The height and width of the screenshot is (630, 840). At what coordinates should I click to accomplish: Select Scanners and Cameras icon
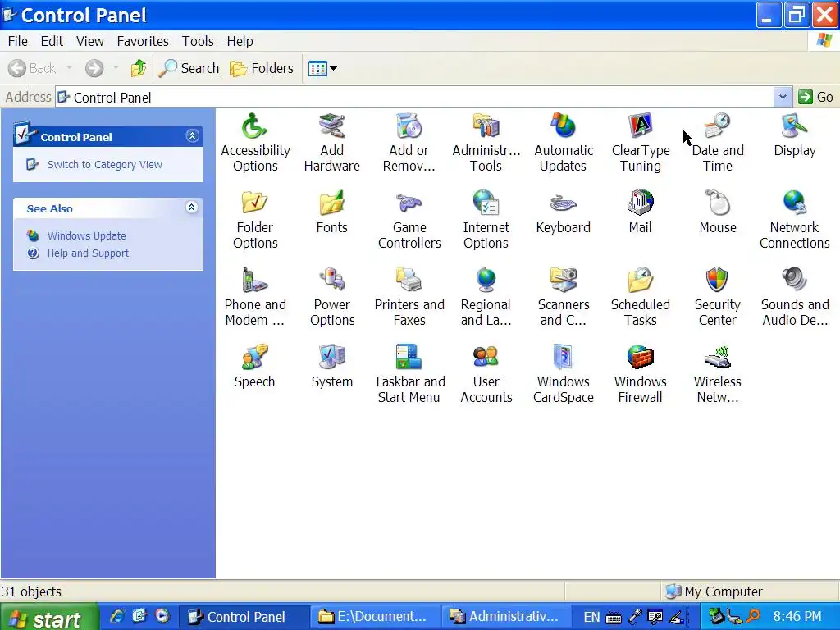coord(563,281)
